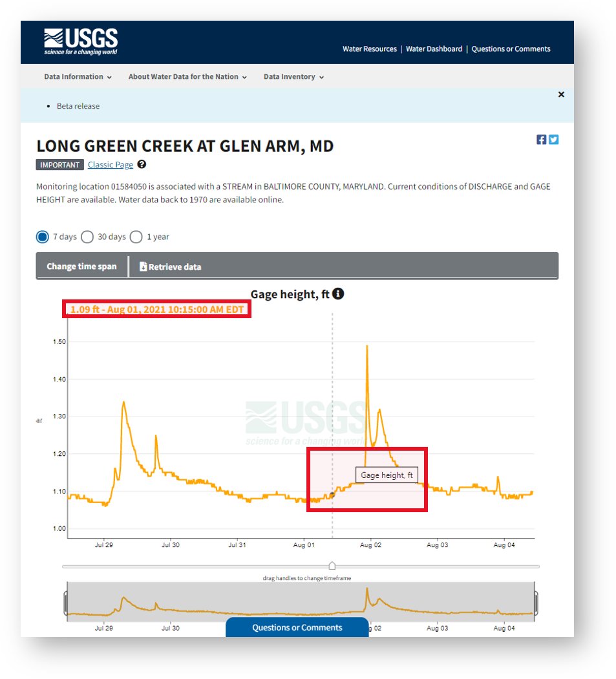Image resolution: width=616 pixels, height=679 pixels.
Task: Select the 30 days radio button
Action: pyautogui.click(x=87, y=237)
